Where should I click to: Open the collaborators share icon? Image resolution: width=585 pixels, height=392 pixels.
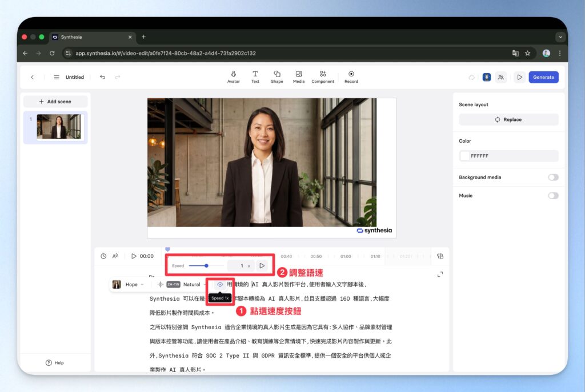tap(500, 77)
